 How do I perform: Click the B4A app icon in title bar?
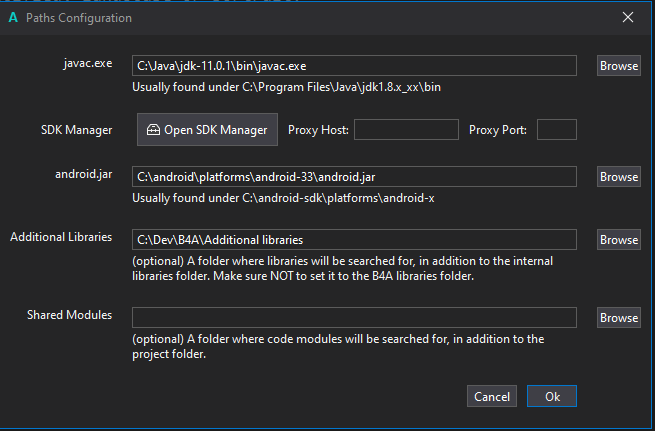(12, 18)
